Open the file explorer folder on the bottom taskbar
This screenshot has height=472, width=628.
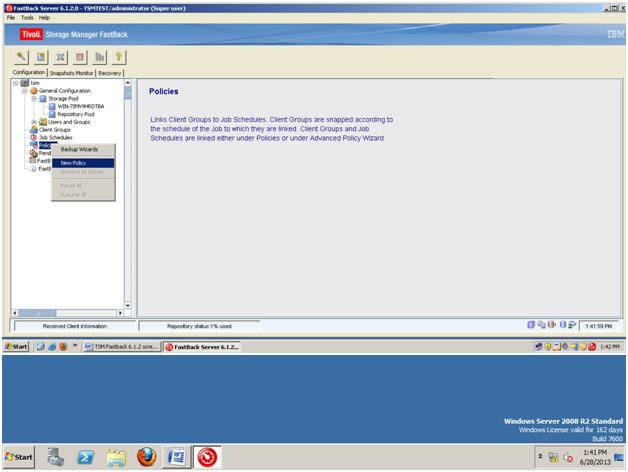[x=116, y=457]
